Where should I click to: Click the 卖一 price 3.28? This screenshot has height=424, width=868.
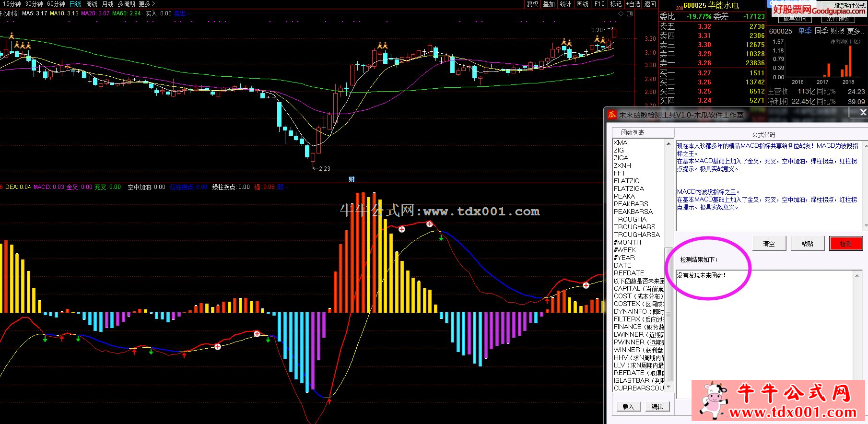pyautogui.click(x=704, y=63)
